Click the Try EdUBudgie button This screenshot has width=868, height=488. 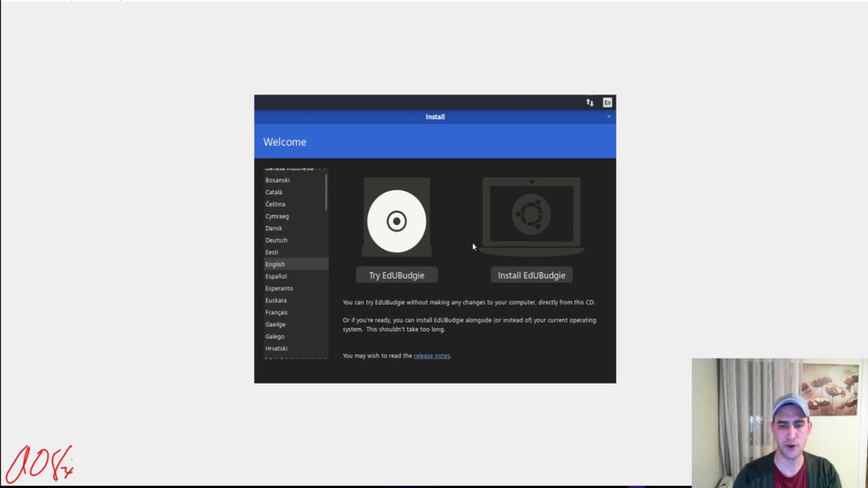click(397, 275)
